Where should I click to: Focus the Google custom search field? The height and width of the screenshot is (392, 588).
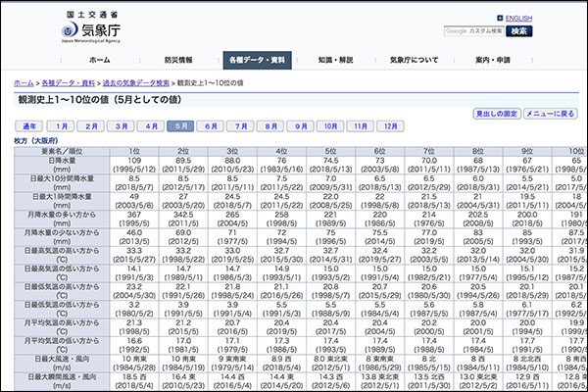coord(473,31)
